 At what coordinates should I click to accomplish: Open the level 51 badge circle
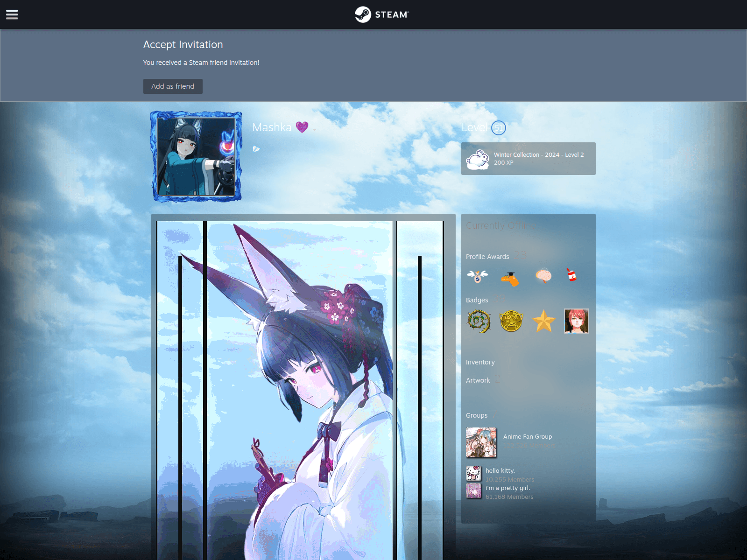click(499, 128)
